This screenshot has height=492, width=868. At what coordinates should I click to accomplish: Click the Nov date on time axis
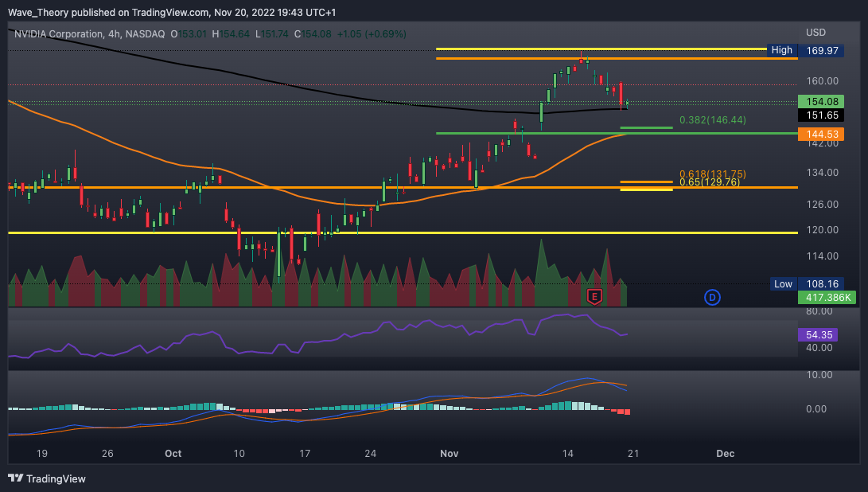(449, 453)
